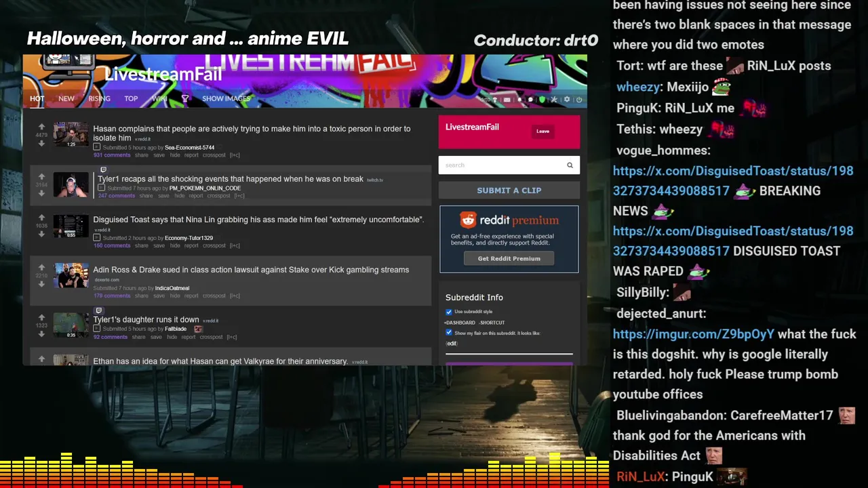Open the 247 comments link

pyautogui.click(x=117, y=196)
